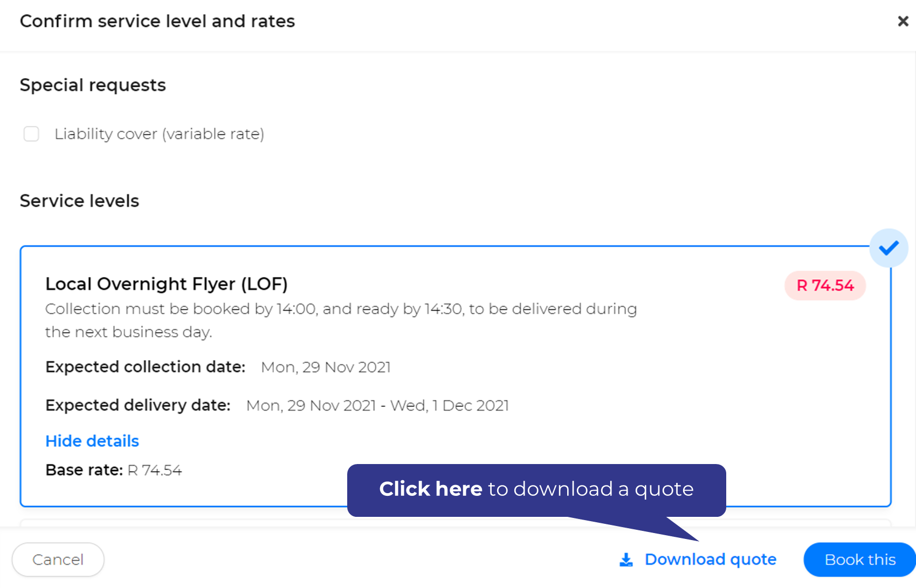The width and height of the screenshot is (916, 588).
Task: Click Download quote link
Action: (711, 559)
